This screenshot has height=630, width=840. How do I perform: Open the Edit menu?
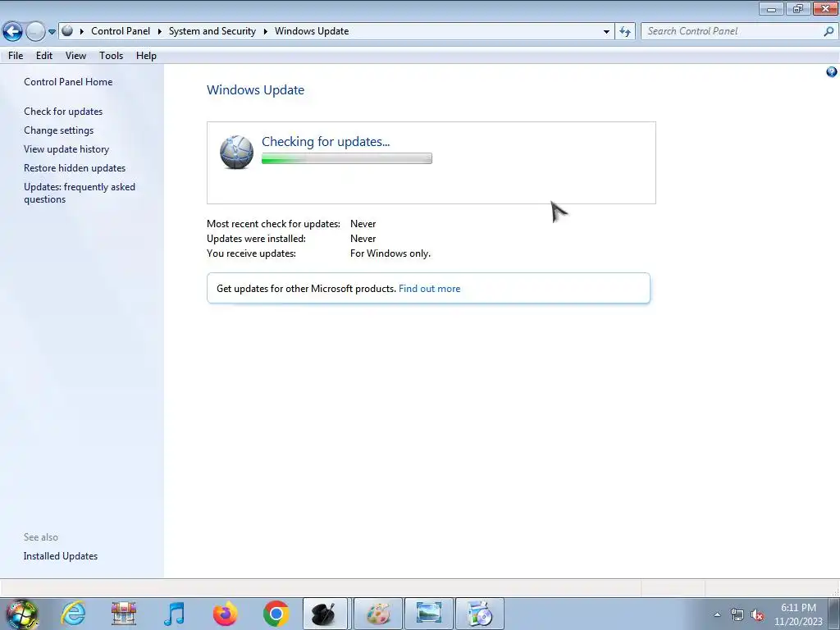click(x=44, y=56)
